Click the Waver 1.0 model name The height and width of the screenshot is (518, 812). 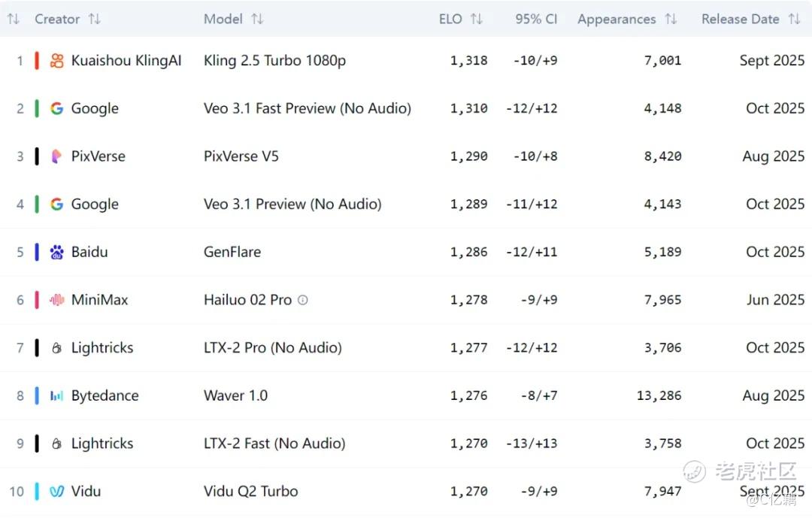click(235, 395)
